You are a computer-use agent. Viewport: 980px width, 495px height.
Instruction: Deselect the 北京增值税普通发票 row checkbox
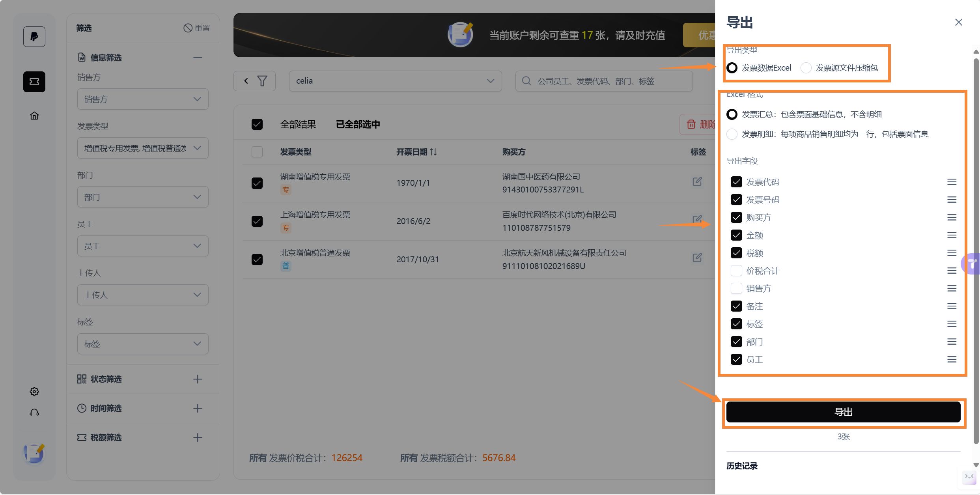click(257, 259)
